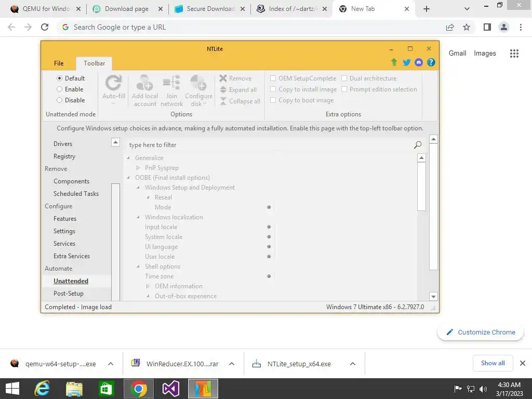Click the NTLite taskbar icon
The width and height of the screenshot is (532, 399).
(203, 389)
